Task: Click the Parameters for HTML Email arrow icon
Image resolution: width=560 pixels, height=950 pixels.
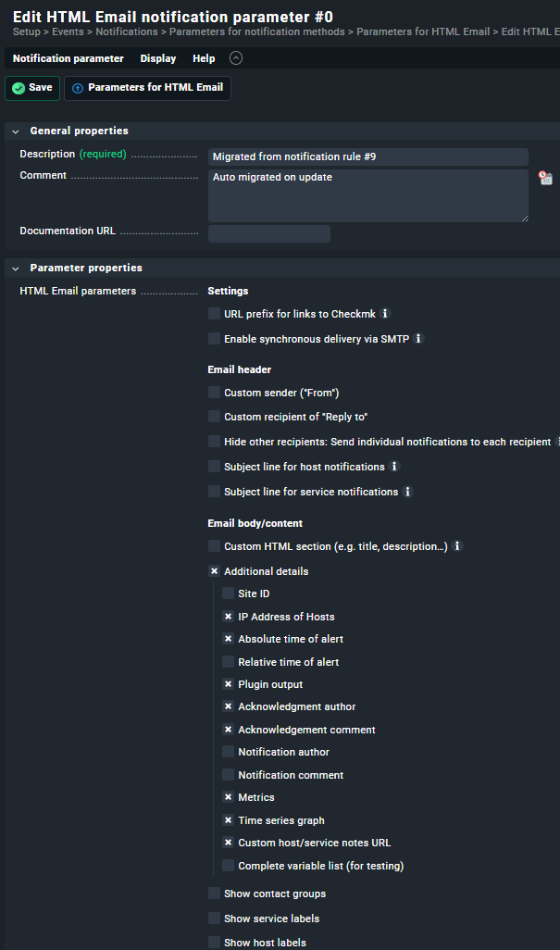Action: pos(78,88)
